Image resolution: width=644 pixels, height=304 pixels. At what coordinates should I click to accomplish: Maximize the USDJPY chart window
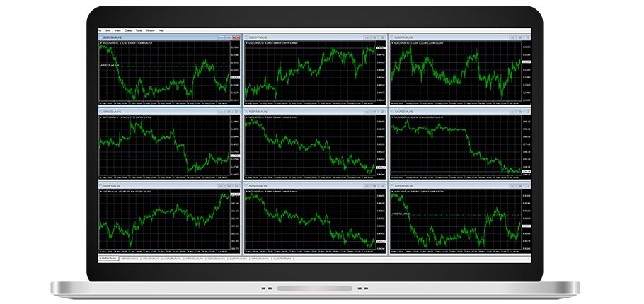[x=229, y=186]
